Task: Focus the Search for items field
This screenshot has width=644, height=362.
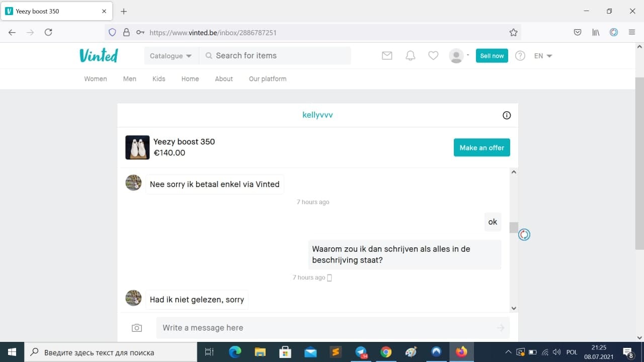Action: [x=275, y=56]
